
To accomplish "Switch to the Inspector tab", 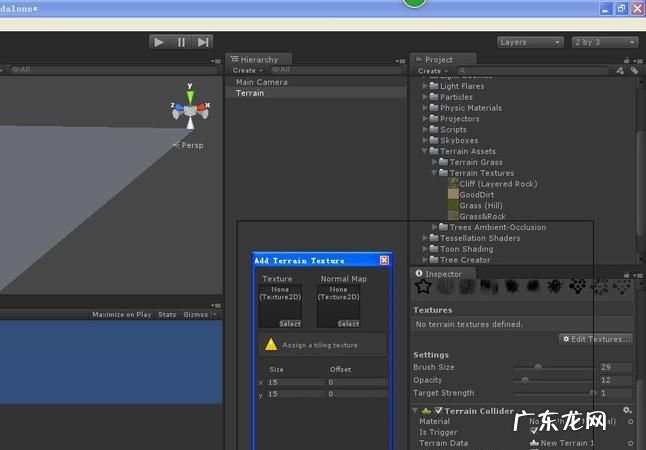I will point(443,274).
